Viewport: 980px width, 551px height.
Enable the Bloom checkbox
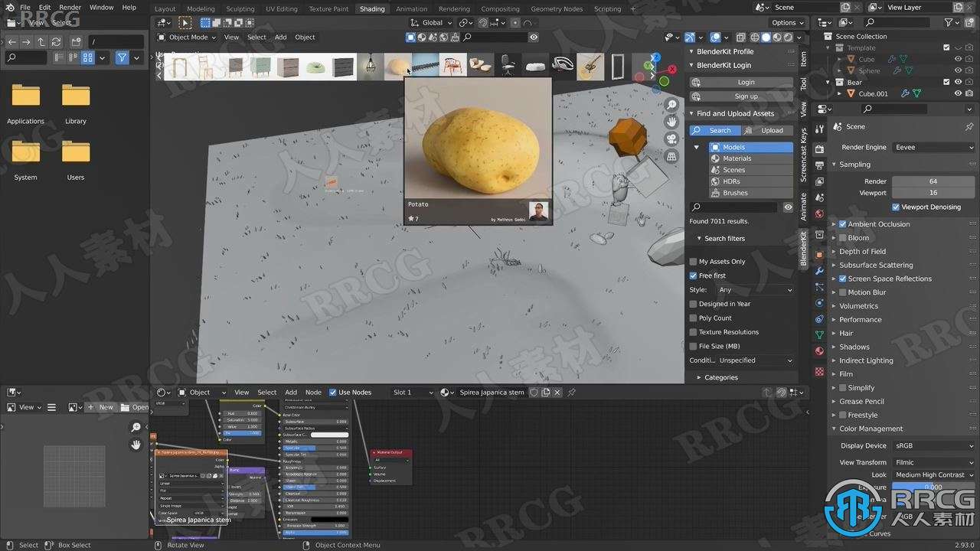point(843,238)
